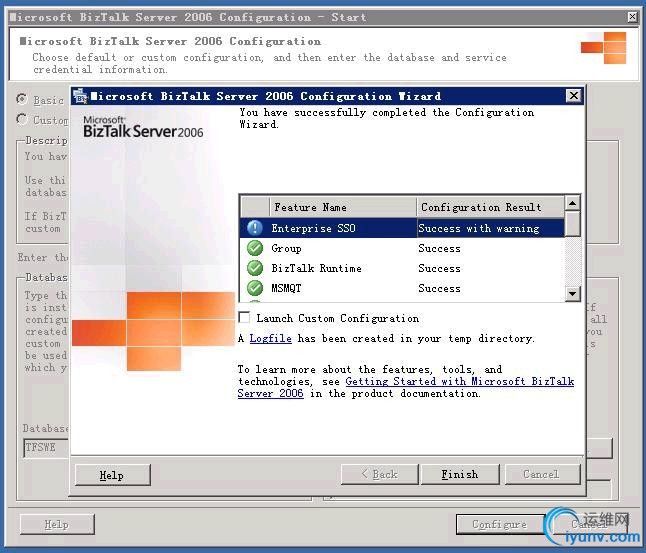Click the results list scroll down arrow

point(572,294)
